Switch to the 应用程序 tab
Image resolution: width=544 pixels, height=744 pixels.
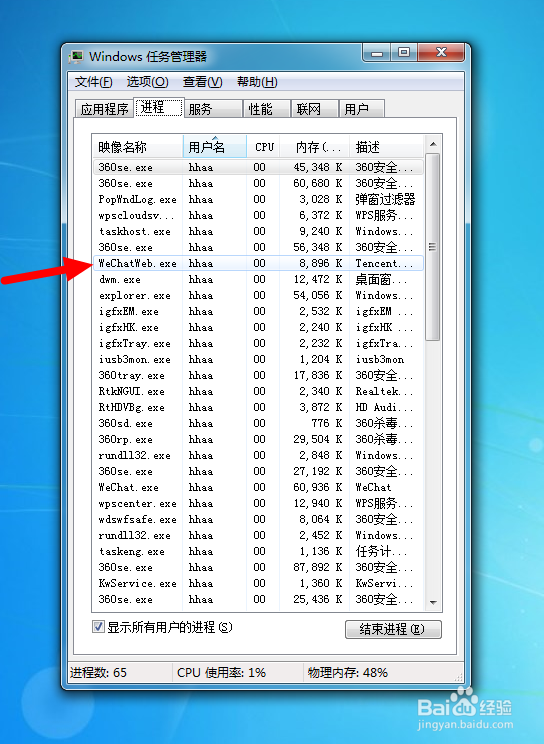pyautogui.click(x=104, y=109)
